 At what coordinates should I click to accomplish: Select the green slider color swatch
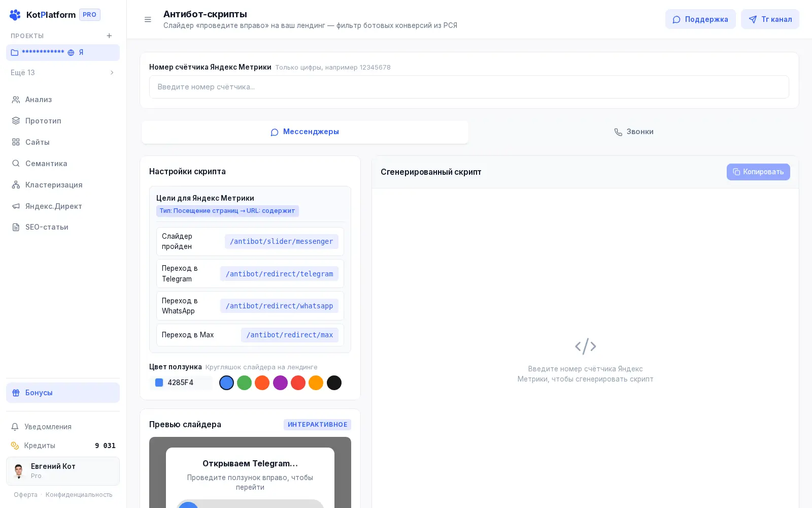coord(245,383)
